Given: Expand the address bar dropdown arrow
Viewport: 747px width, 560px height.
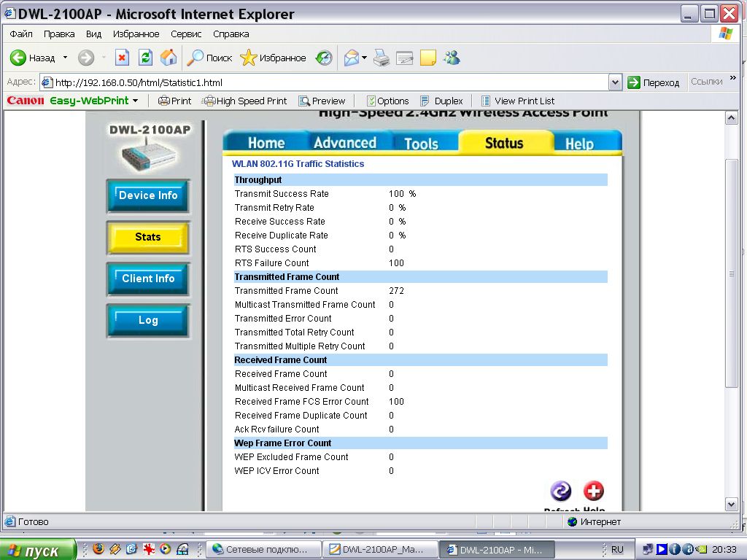Looking at the screenshot, I should tap(614, 82).
